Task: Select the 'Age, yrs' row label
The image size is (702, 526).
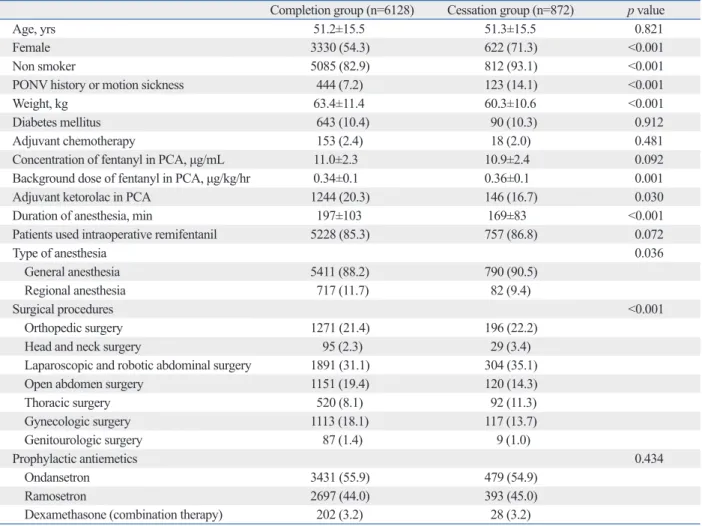Action: pos(34,30)
